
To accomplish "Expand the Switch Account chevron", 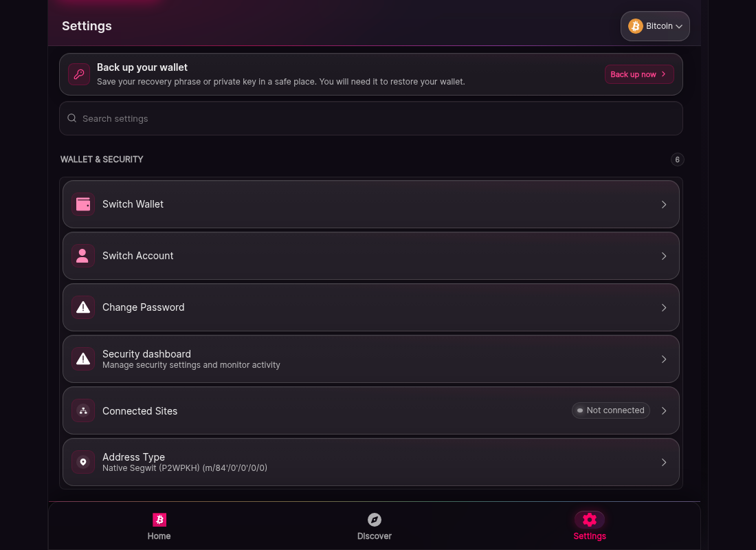I will [x=664, y=256].
